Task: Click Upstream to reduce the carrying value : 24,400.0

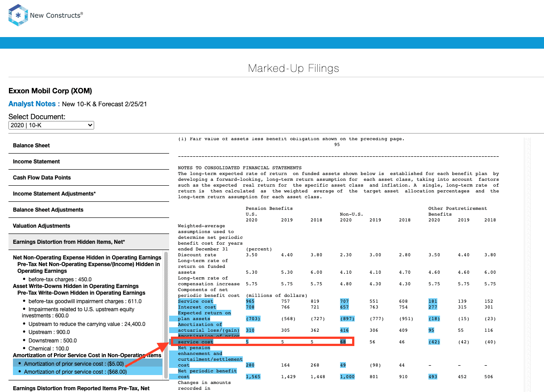Action: click(87, 324)
